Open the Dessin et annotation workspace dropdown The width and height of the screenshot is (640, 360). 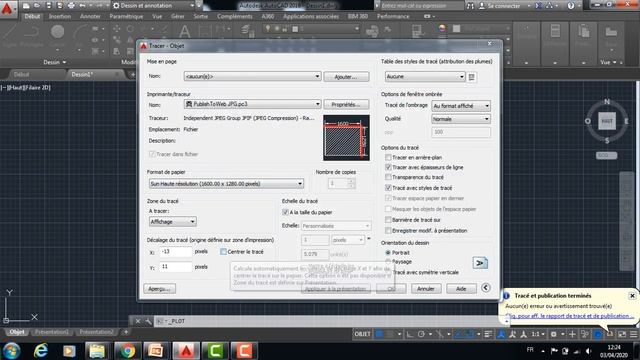pos(153,6)
